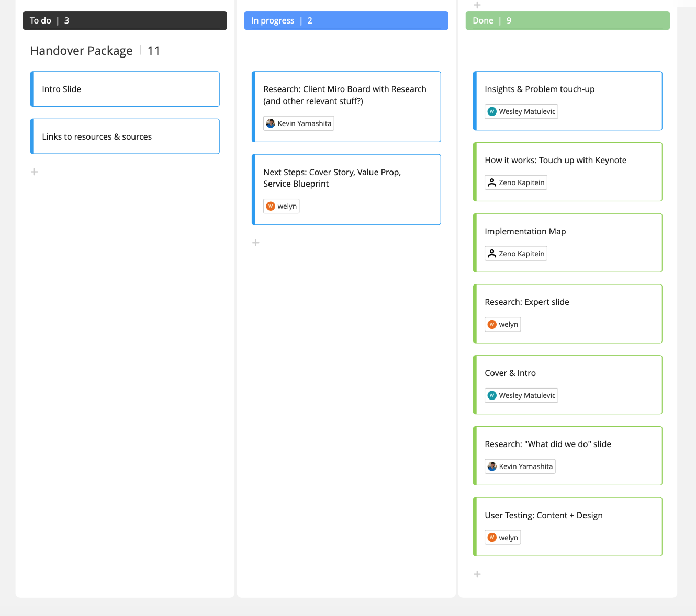Click the Kevin Yamashita chip on What did we do slide

click(520, 466)
